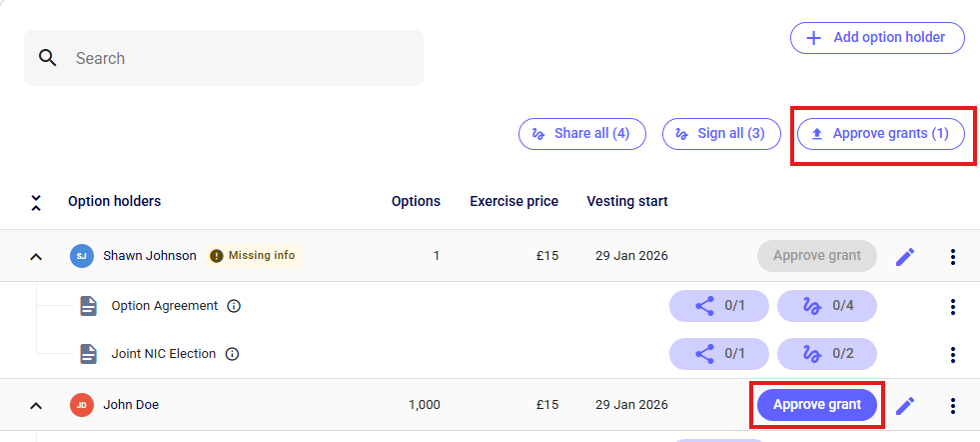Show info for Option Agreement

pyautogui.click(x=234, y=306)
